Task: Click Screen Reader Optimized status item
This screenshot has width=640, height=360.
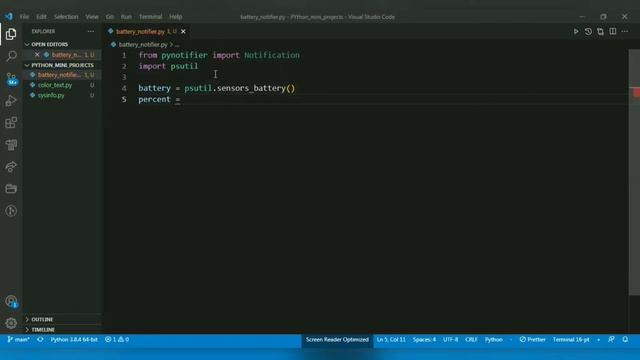Action: click(x=337, y=340)
